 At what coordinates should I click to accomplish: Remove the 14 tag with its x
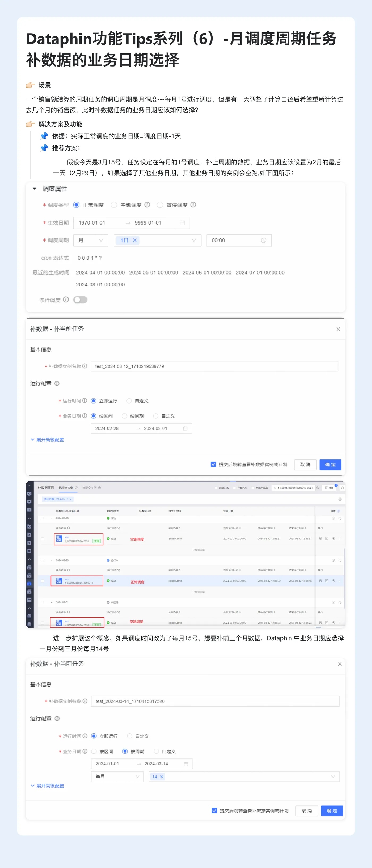[162, 777]
